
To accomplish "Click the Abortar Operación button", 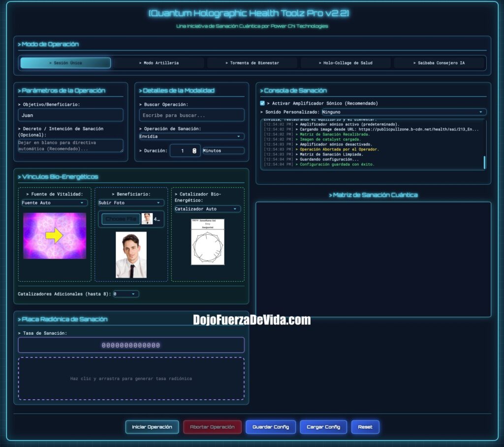I will tap(212, 427).
